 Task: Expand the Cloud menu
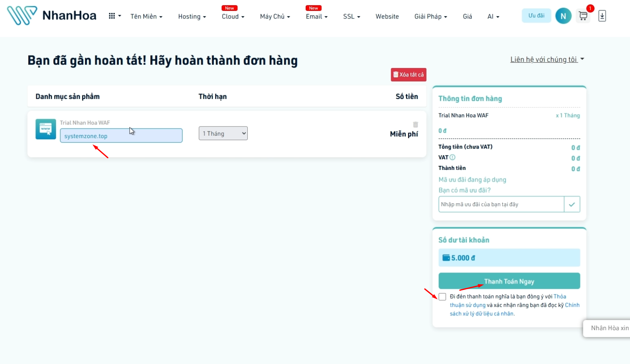(233, 17)
